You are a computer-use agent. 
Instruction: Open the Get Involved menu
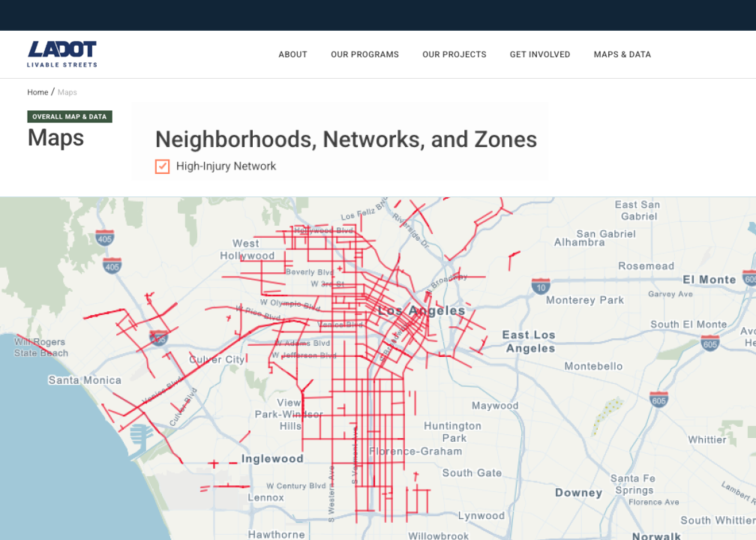coord(540,54)
